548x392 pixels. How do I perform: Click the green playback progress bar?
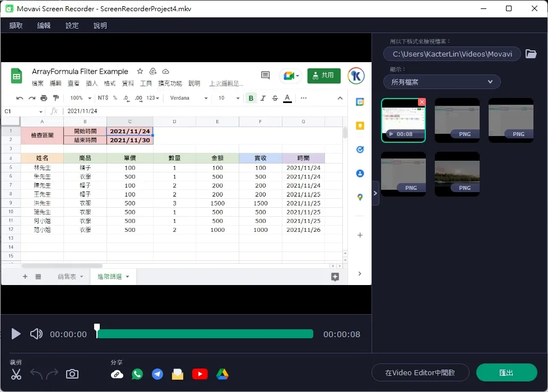point(205,334)
